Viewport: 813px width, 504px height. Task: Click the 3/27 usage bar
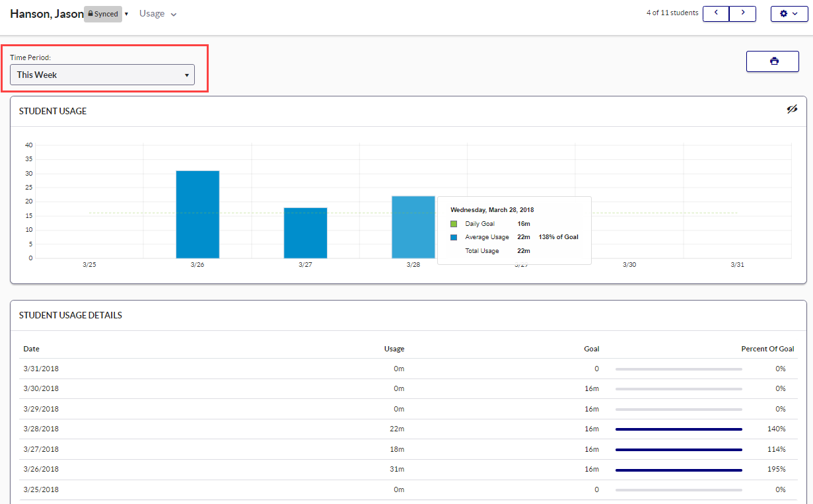[305, 233]
